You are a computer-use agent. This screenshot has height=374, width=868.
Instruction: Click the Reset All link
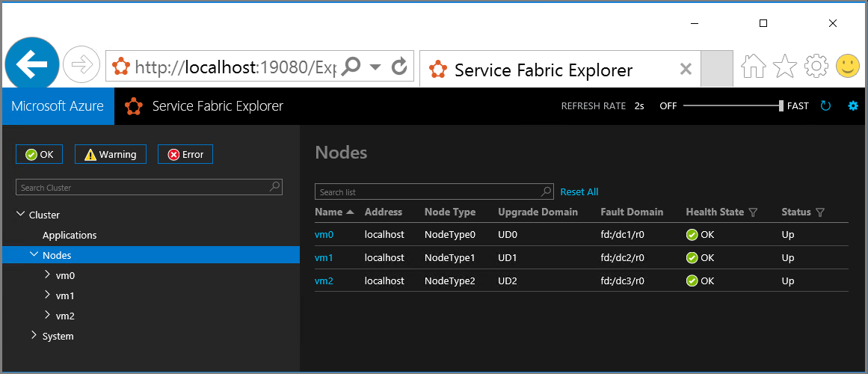click(x=579, y=192)
